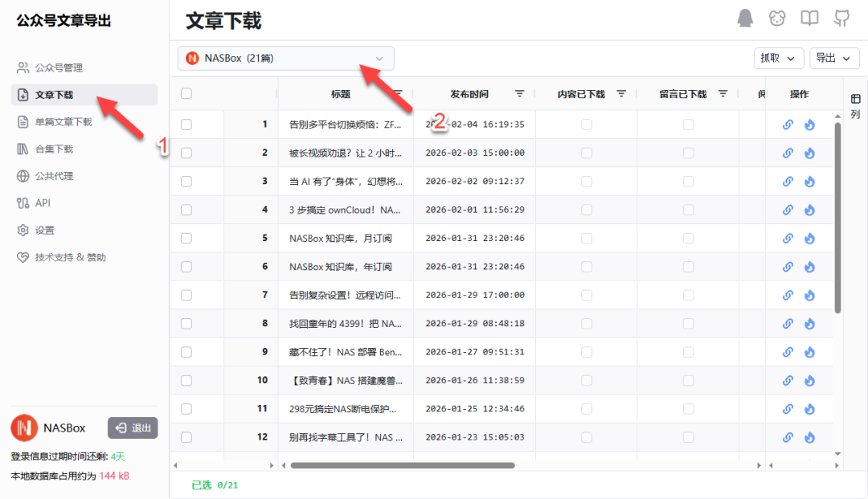Viewport: 868px width, 499px height.
Task: Open the GitHub repository icon
Action: point(841,18)
